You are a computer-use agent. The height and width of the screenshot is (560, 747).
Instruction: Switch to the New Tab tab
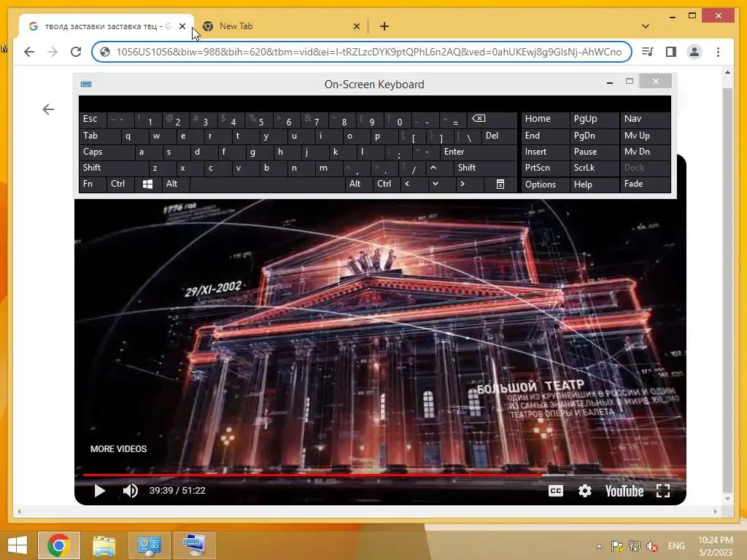(x=281, y=26)
